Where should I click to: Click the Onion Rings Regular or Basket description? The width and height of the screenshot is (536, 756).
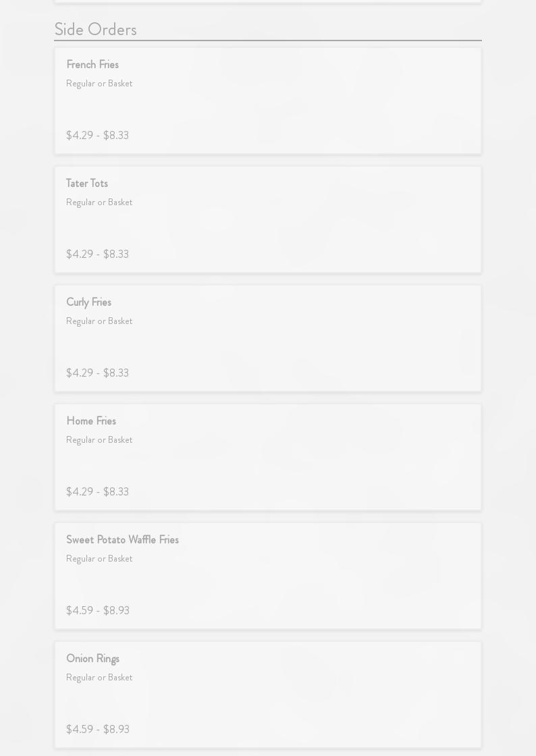[99, 678]
